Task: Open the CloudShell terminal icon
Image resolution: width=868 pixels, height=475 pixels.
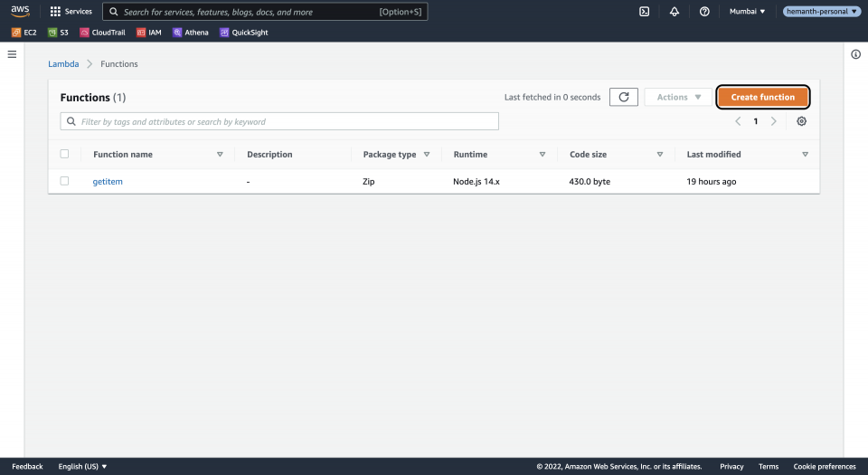Action: [x=644, y=12]
